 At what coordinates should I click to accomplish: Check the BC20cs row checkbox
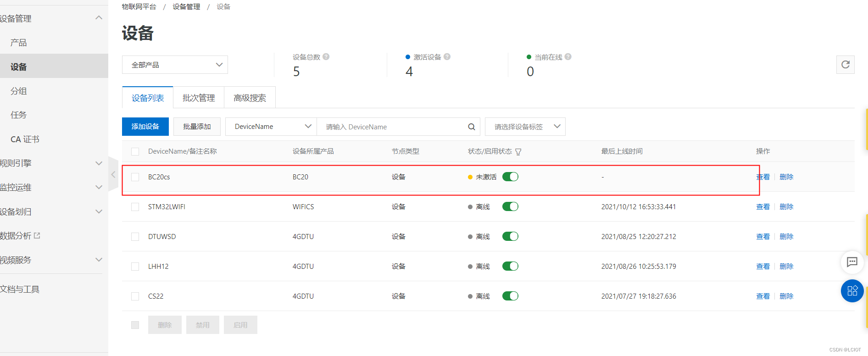coord(135,177)
